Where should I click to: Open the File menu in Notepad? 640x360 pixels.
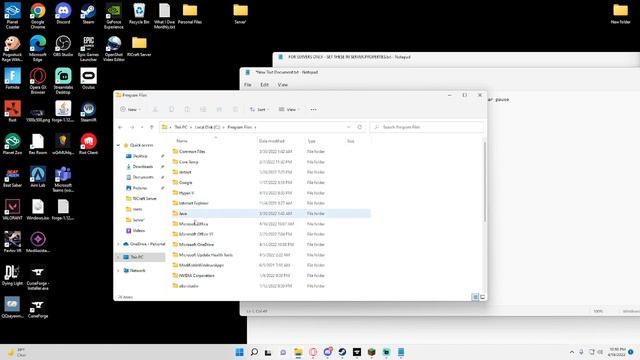[248, 85]
